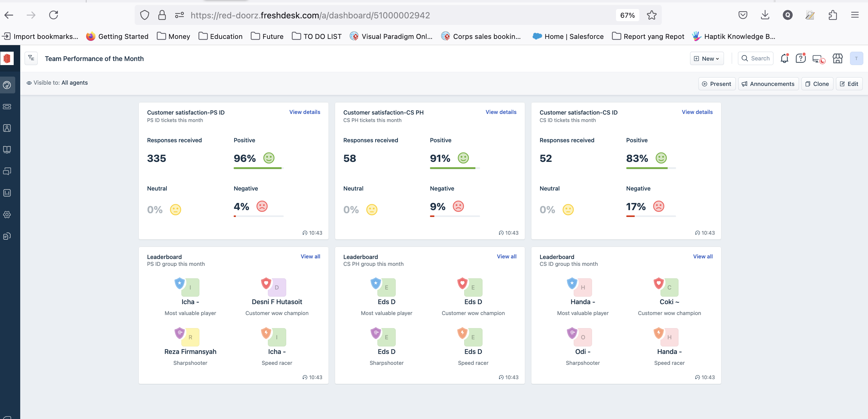Open the Freshdesk marketplace store icon
The height and width of the screenshot is (419, 868).
pyautogui.click(x=837, y=58)
